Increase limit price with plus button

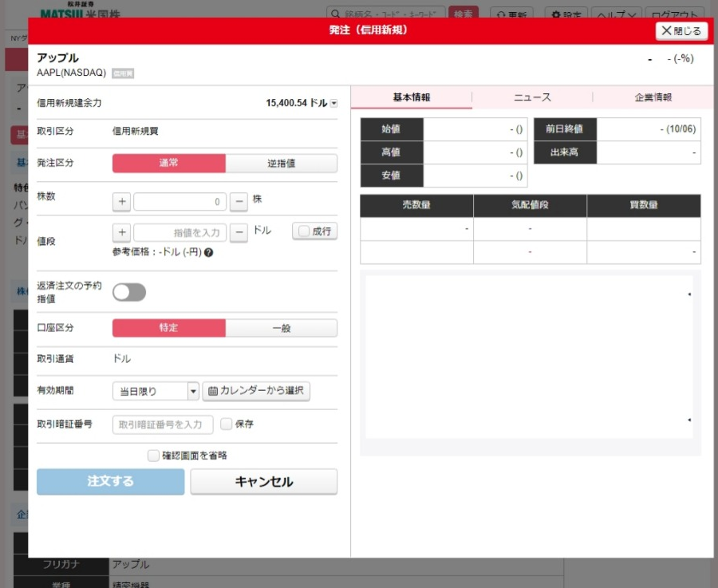[122, 233]
